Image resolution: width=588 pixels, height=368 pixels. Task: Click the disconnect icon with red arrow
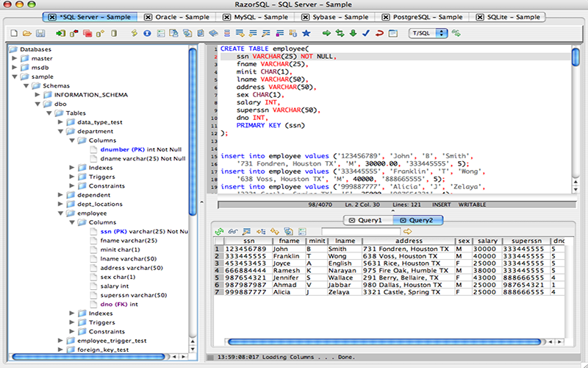74,33
